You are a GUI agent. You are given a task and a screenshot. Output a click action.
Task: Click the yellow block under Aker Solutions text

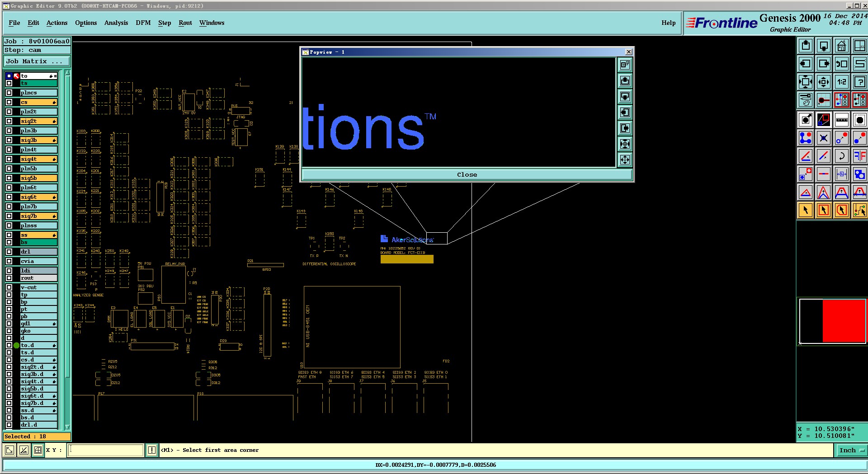pos(407,259)
